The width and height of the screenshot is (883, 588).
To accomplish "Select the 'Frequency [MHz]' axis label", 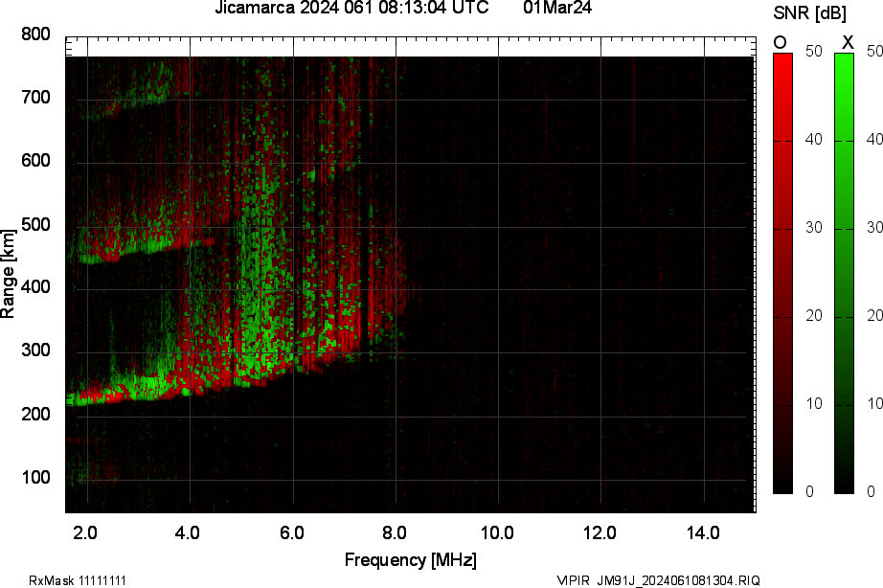I will [410, 560].
